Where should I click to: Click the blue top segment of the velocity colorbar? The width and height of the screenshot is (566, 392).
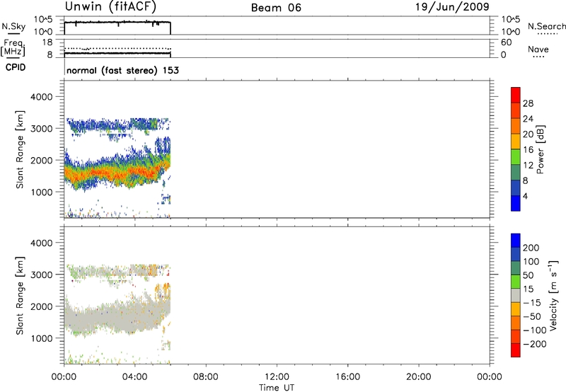[x=516, y=241]
